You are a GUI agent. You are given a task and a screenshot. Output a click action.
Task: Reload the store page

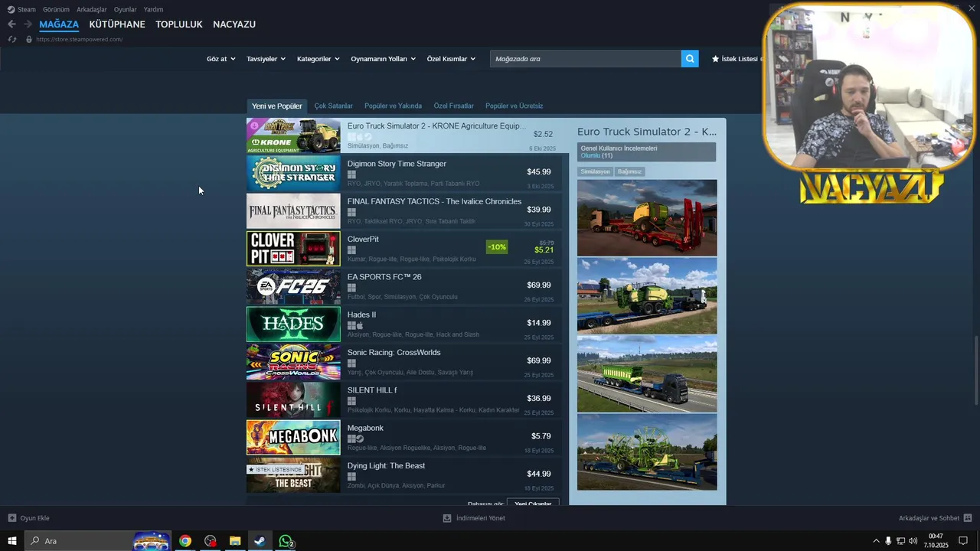(x=11, y=39)
